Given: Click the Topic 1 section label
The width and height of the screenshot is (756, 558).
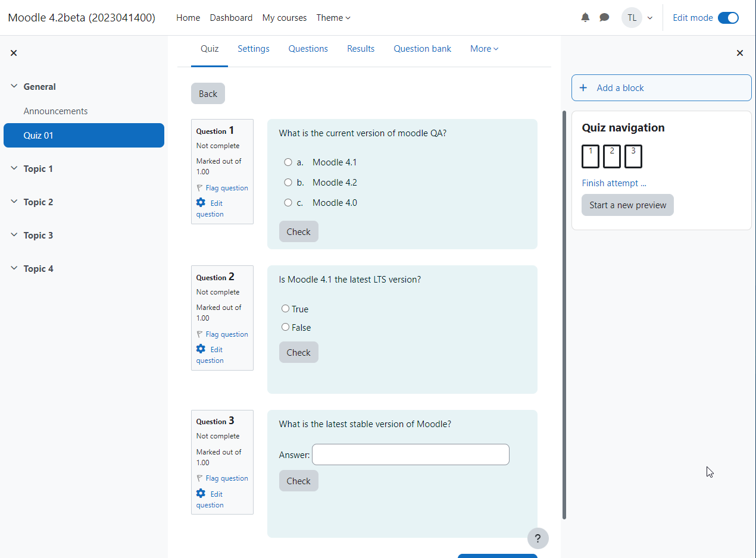Looking at the screenshot, I should [x=38, y=169].
